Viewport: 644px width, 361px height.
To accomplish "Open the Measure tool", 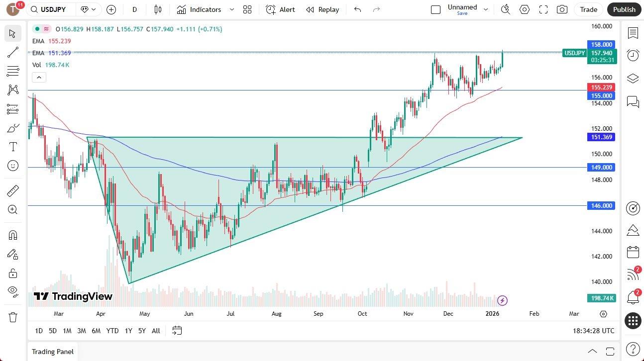I will coord(13,190).
